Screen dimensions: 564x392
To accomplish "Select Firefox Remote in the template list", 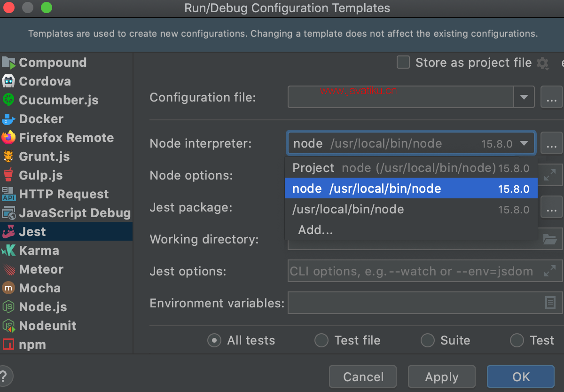I will point(66,138).
